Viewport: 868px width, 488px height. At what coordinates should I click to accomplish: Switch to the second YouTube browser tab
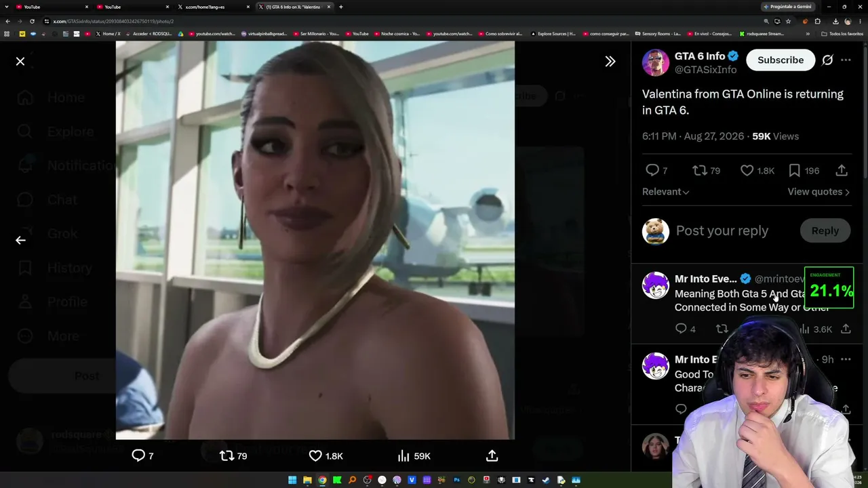coord(132,7)
